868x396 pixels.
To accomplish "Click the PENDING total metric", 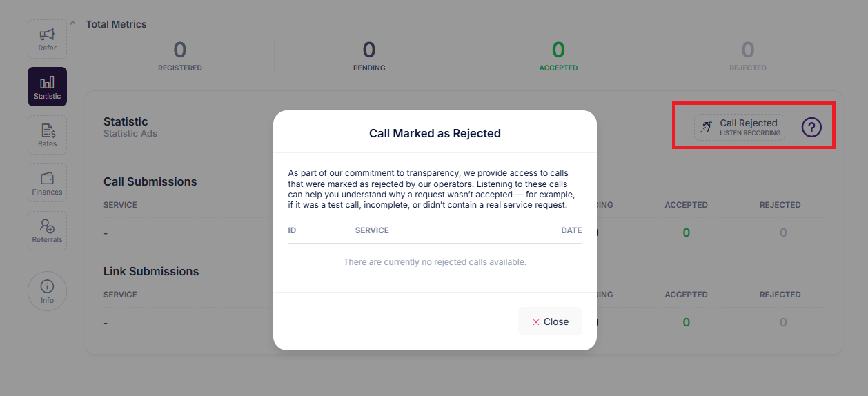I will 369,56.
